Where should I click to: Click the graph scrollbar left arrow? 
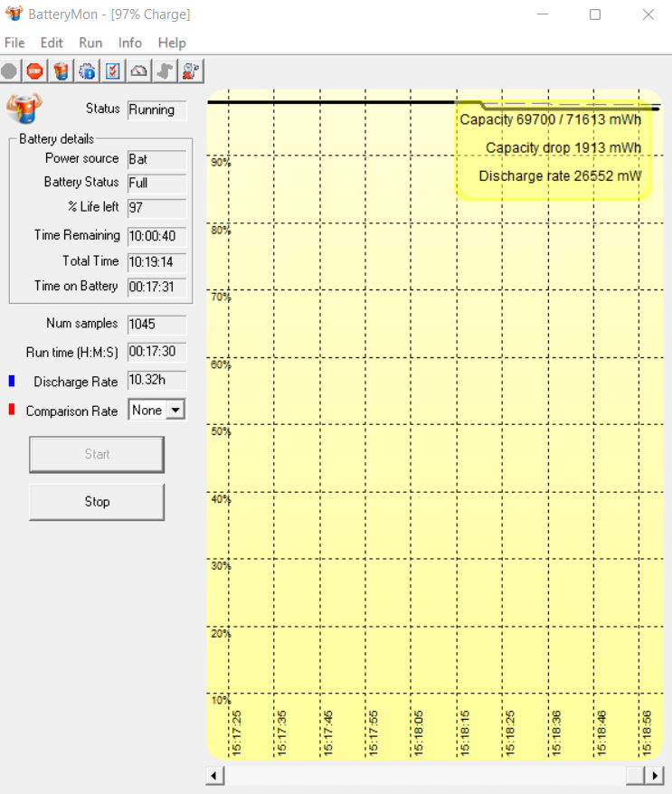[x=214, y=775]
